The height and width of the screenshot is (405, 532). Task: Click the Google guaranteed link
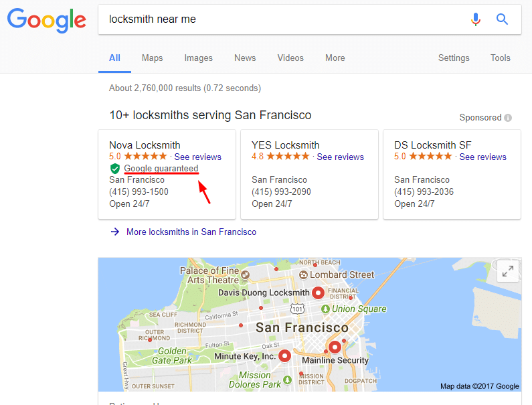click(x=161, y=169)
